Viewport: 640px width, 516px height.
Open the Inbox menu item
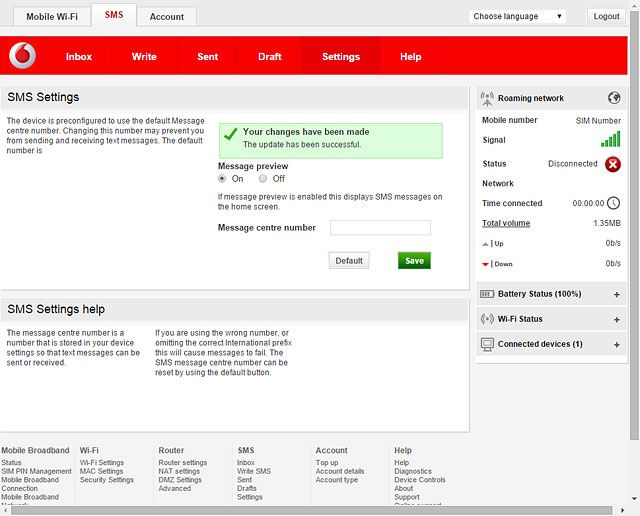point(79,57)
